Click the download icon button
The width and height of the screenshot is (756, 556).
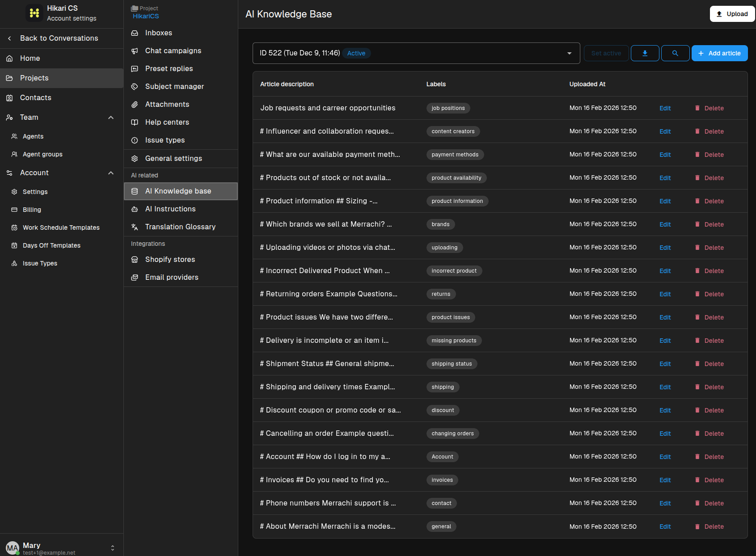(645, 53)
